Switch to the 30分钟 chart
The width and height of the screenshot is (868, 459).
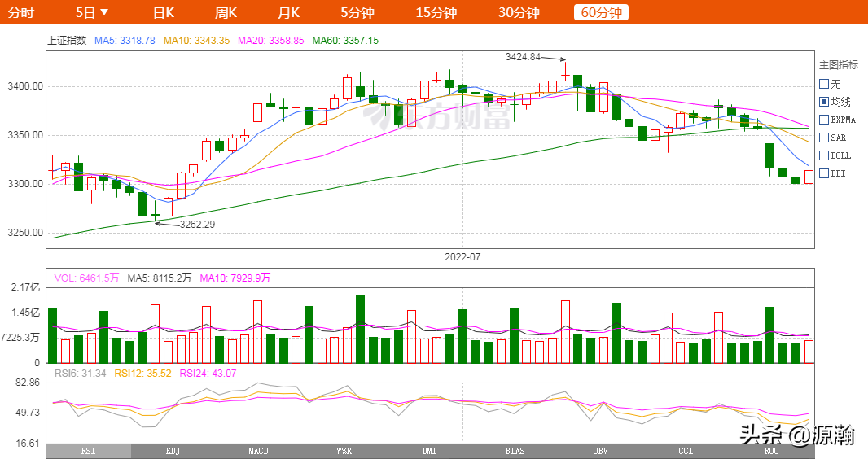tap(519, 12)
